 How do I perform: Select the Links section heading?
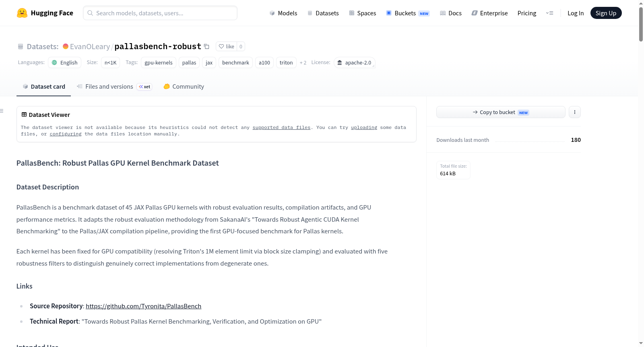25,286
